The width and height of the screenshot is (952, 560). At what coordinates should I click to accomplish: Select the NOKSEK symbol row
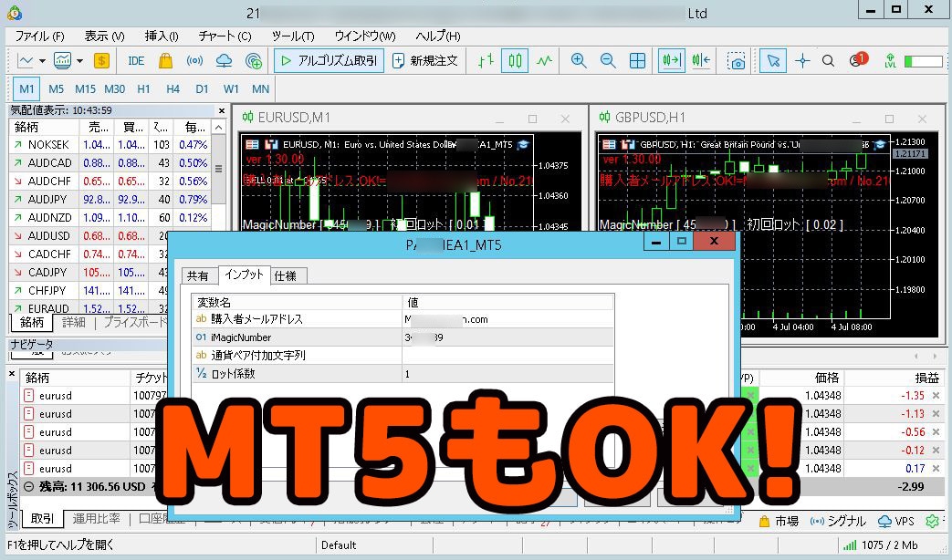pos(110,145)
